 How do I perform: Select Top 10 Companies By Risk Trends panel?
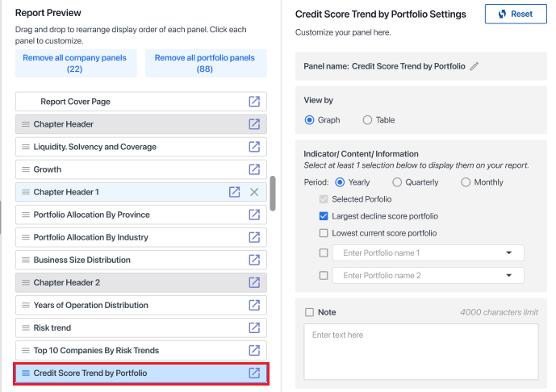tap(96, 350)
